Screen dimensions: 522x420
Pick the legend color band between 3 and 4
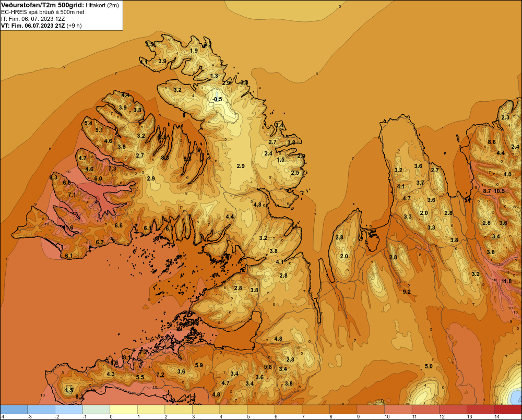[x=206, y=410]
